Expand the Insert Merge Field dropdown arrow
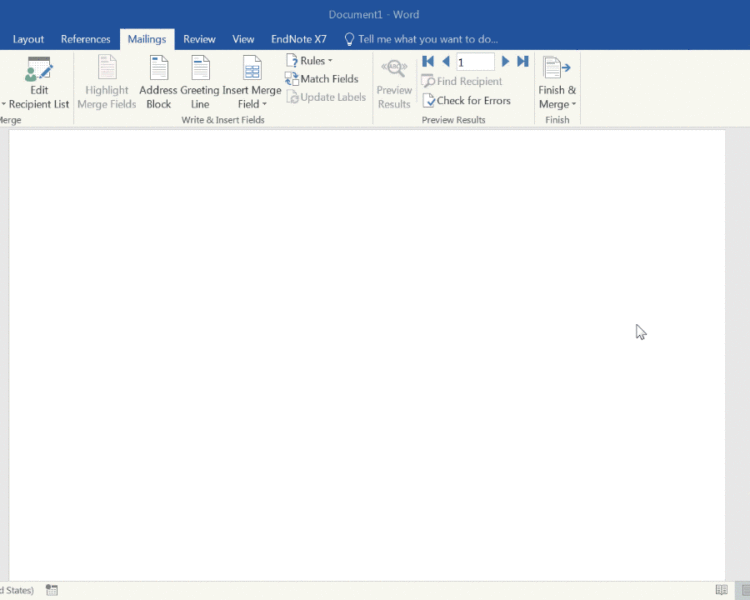The width and height of the screenshot is (750, 600). click(x=265, y=104)
